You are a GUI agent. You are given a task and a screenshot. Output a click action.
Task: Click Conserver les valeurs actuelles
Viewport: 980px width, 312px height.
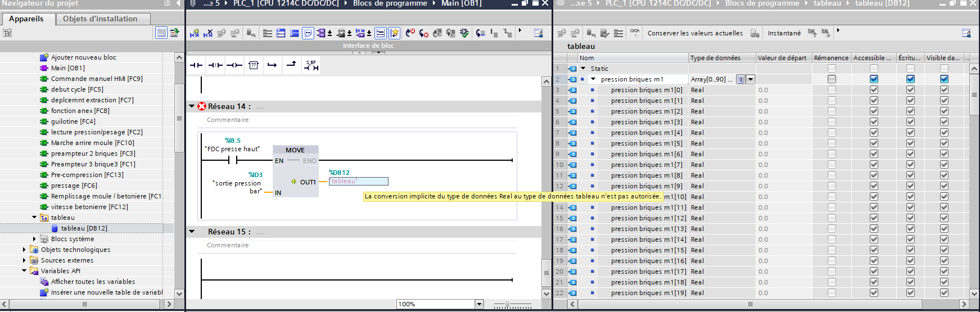pyautogui.click(x=695, y=33)
